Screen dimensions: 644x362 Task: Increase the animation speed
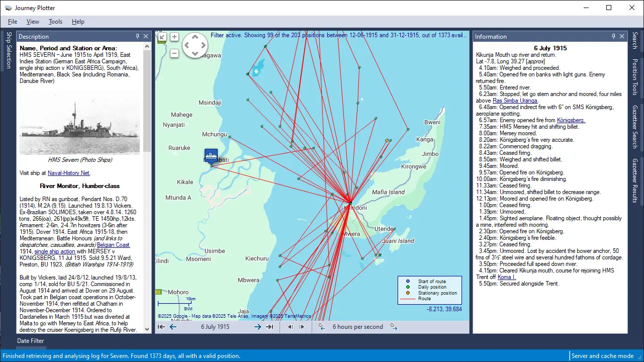pos(394,327)
